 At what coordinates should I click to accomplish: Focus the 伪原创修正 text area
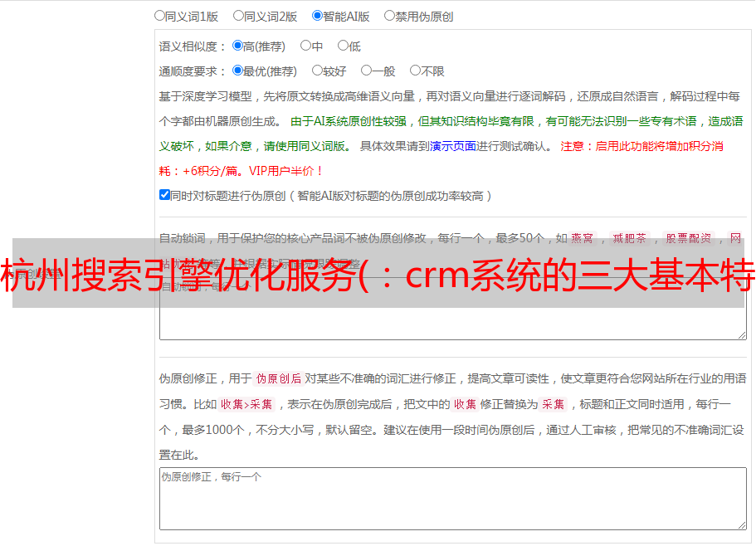(453, 499)
